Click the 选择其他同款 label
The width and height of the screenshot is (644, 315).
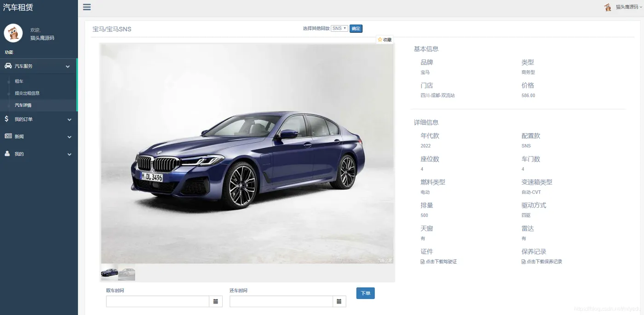(316, 29)
